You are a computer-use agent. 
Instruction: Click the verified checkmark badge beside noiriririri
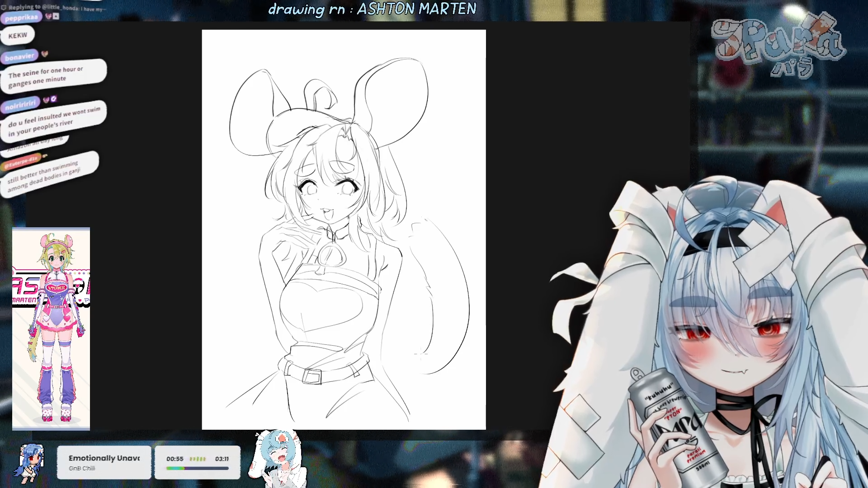point(54,99)
